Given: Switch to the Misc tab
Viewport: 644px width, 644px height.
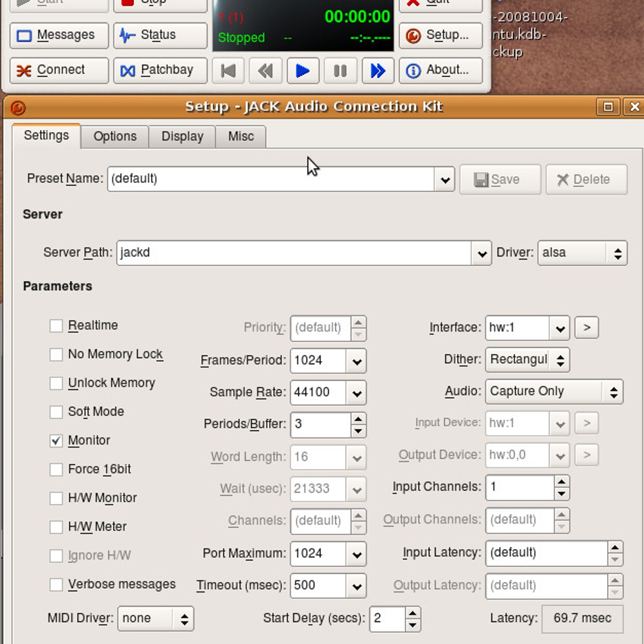Looking at the screenshot, I should 240,136.
